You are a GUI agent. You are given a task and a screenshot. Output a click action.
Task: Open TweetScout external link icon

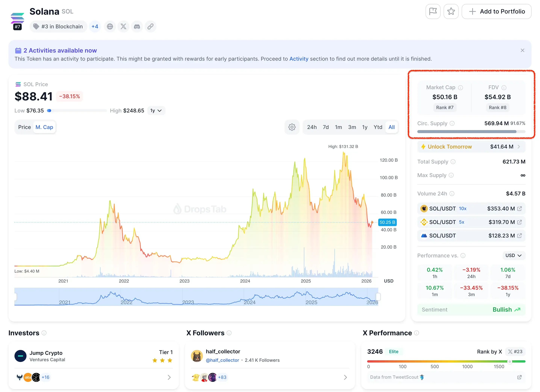[519, 377]
